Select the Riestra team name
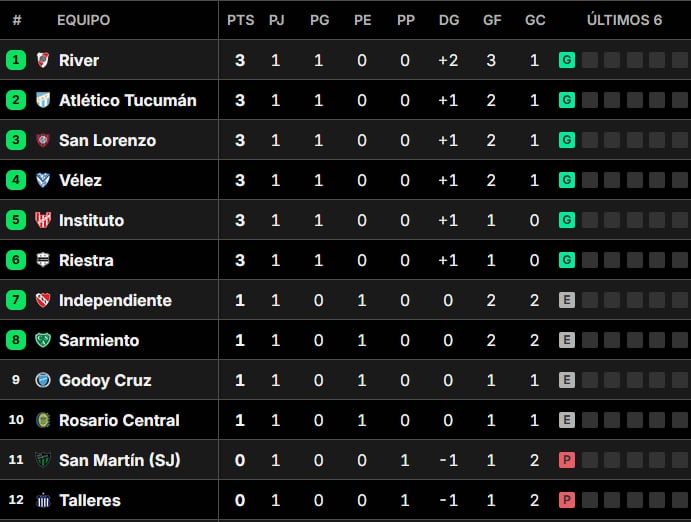The height and width of the screenshot is (522, 691). 86,260
